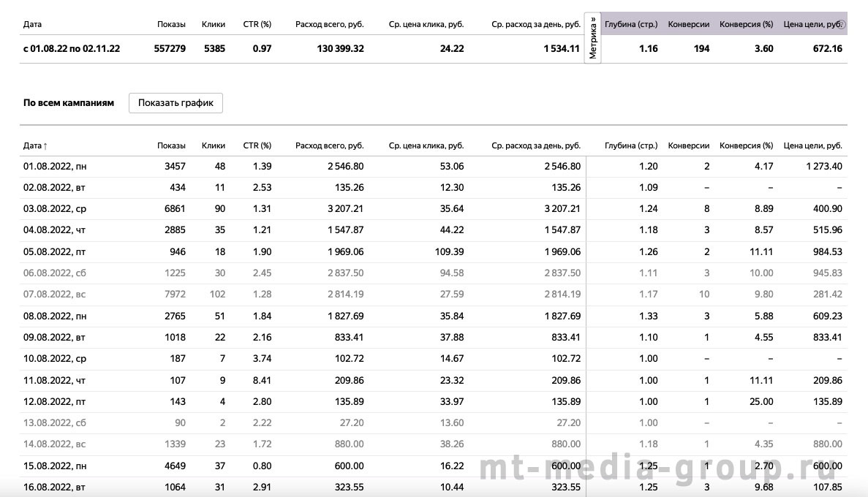This screenshot has width=868, height=497.
Task: Select the period text с 01.08.22 по 02.11.22
Action: click(72, 49)
